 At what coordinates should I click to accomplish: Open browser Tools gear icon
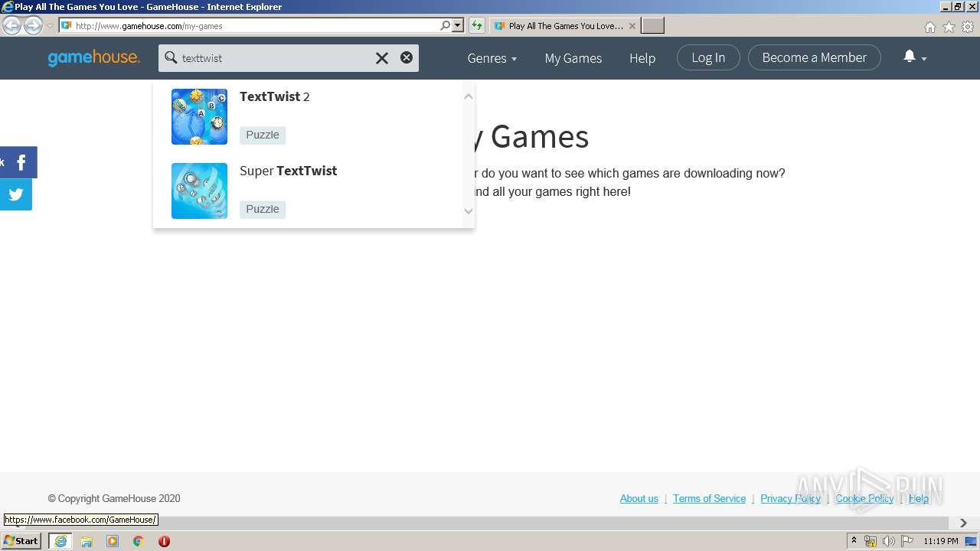(968, 27)
